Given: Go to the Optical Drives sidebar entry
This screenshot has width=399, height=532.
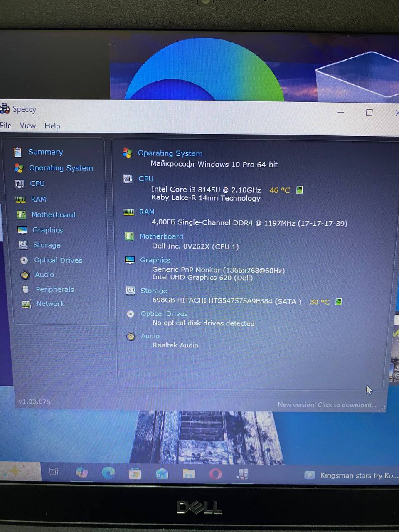Looking at the screenshot, I should pyautogui.click(x=58, y=260).
